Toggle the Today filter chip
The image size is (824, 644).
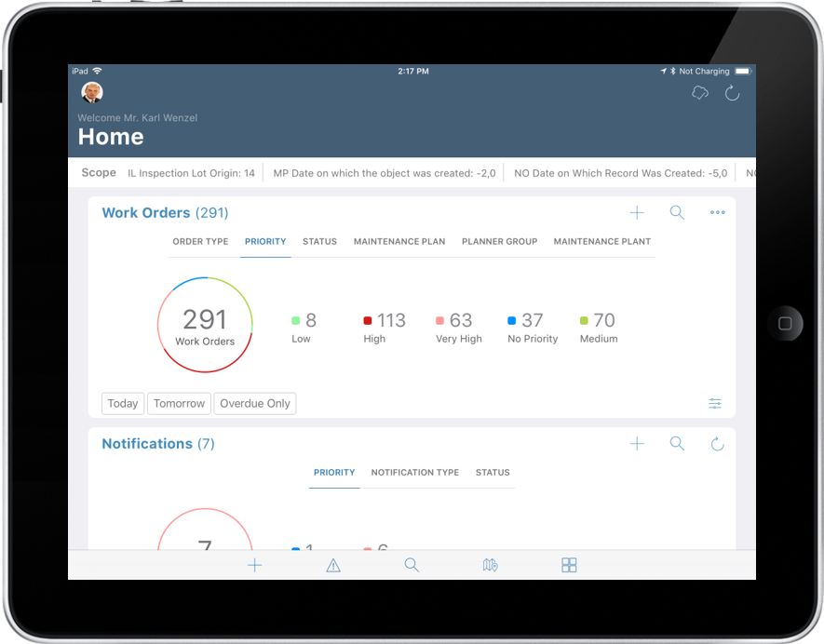click(122, 403)
